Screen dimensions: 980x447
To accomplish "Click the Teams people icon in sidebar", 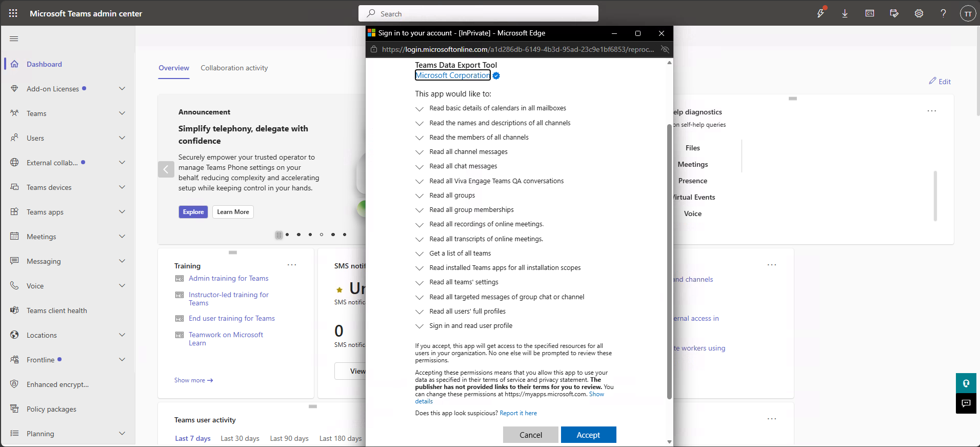I will 14,113.
